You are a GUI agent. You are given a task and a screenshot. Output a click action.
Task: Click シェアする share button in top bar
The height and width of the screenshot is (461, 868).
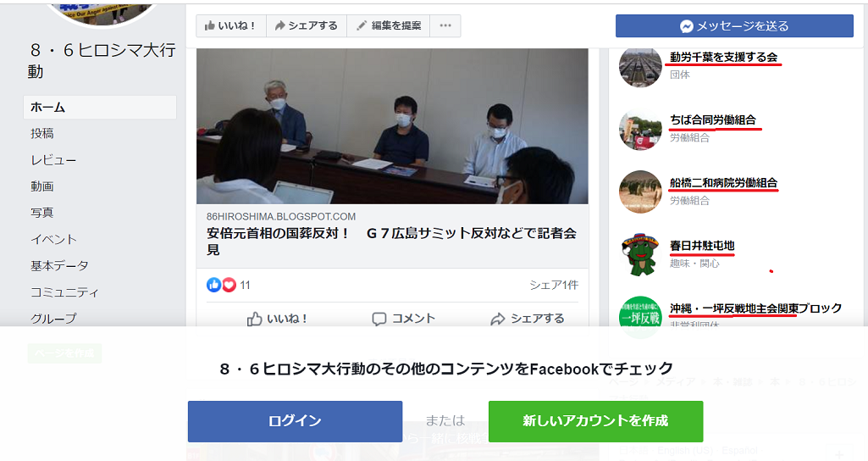tap(306, 25)
